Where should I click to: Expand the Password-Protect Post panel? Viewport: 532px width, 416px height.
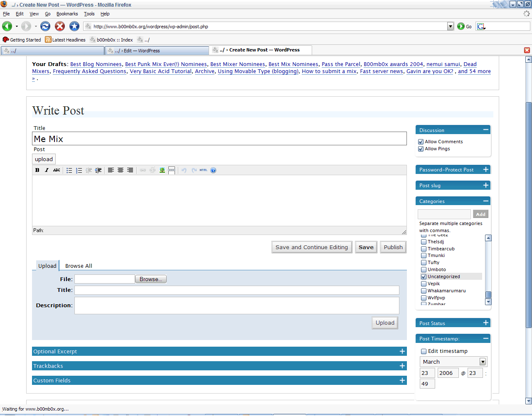point(485,170)
